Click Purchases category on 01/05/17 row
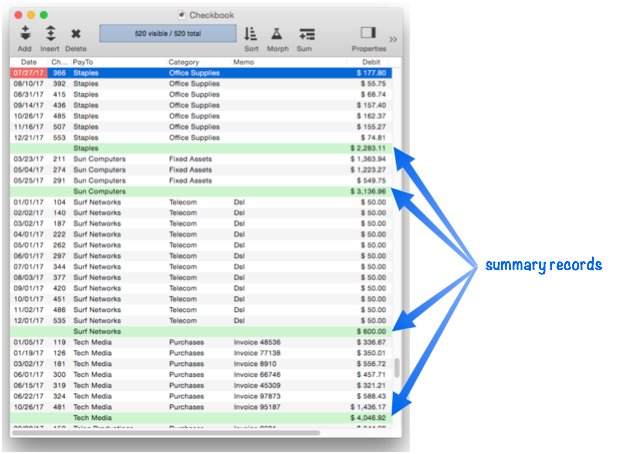 186,342
